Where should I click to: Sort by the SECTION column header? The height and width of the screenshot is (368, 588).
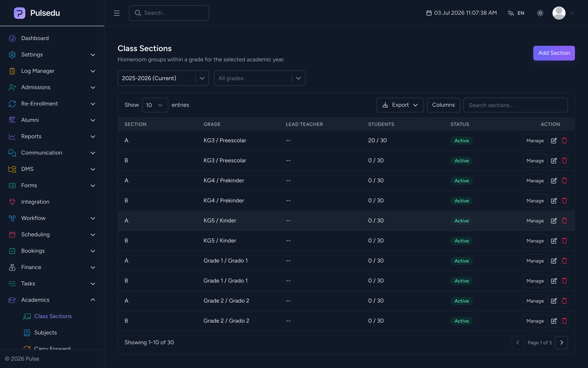point(135,124)
